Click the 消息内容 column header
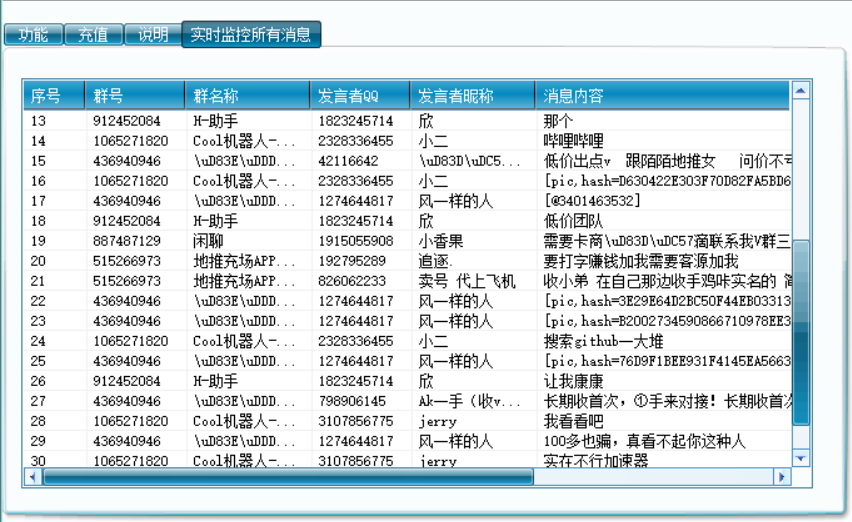 coord(660,96)
